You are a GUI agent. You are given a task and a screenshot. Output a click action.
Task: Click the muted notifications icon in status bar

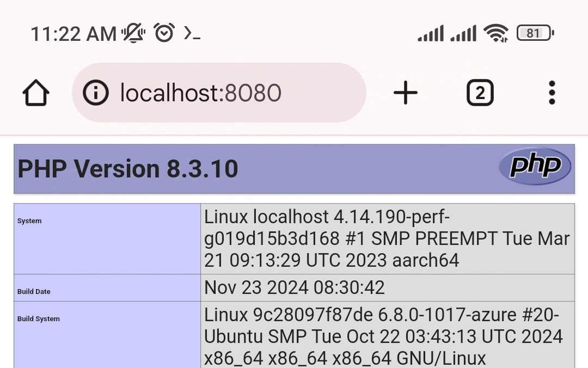[132, 33]
